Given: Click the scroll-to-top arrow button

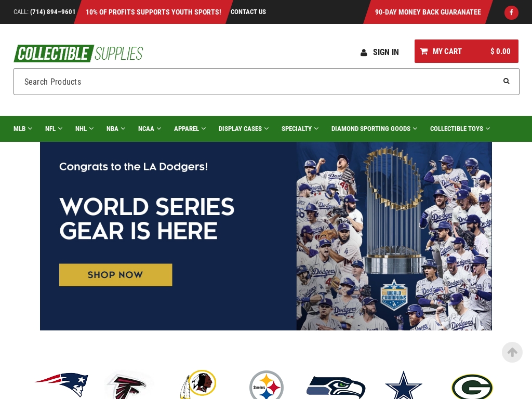Looking at the screenshot, I should (x=512, y=352).
